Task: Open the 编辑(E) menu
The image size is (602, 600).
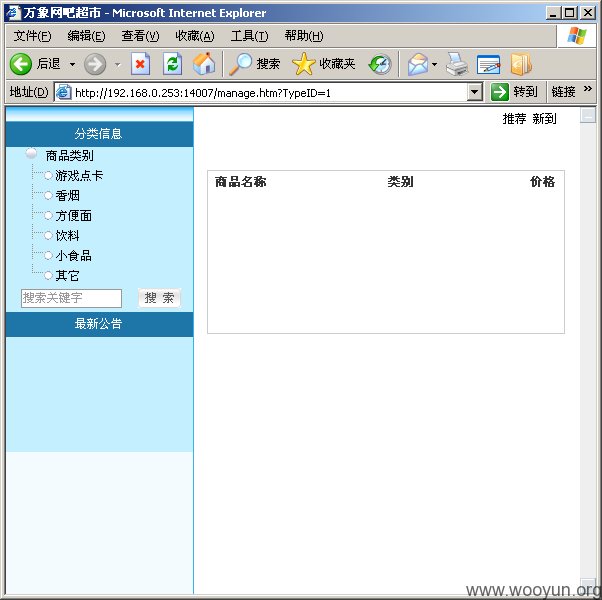Action: tap(86, 36)
